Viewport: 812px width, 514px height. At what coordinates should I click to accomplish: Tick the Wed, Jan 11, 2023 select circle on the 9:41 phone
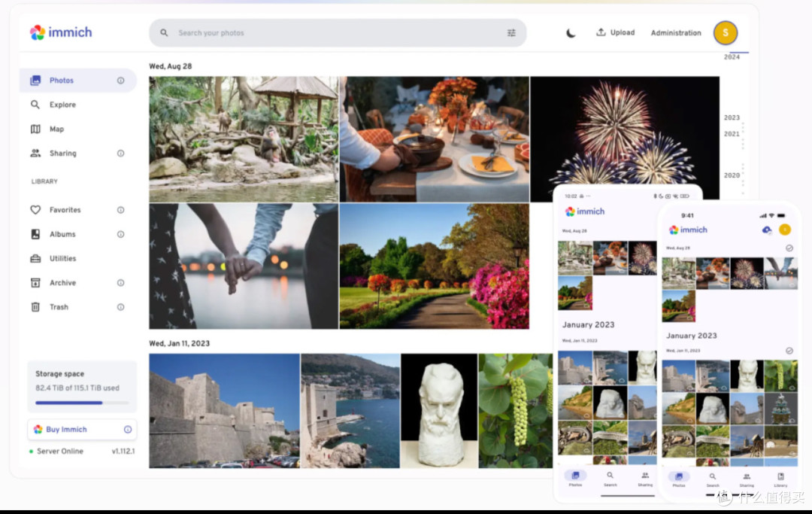coord(789,351)
